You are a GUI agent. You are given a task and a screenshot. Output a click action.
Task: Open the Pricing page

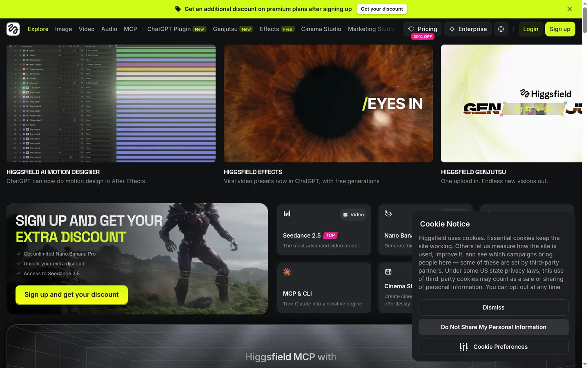tap(423, 29)
